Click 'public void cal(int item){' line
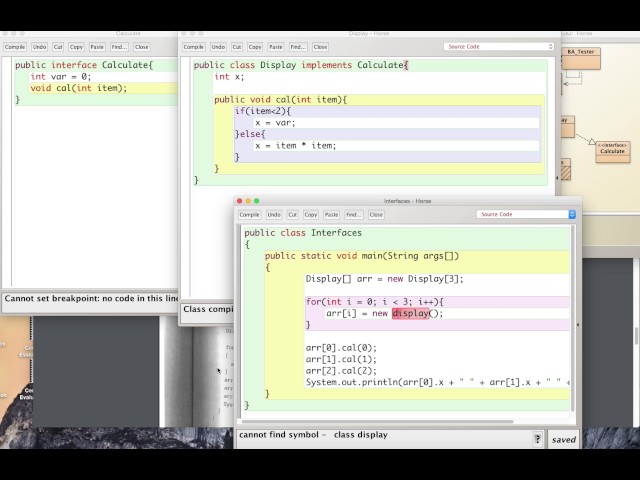 tap(280, 100)
